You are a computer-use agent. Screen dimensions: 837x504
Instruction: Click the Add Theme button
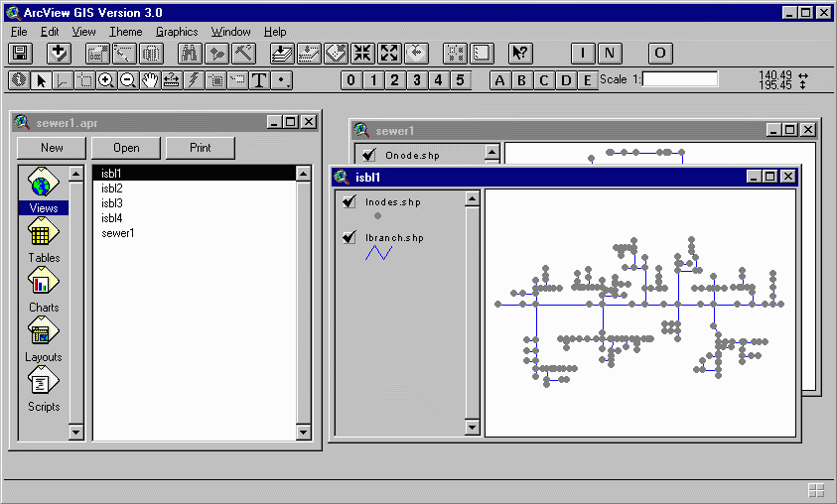tap(59, 54)
